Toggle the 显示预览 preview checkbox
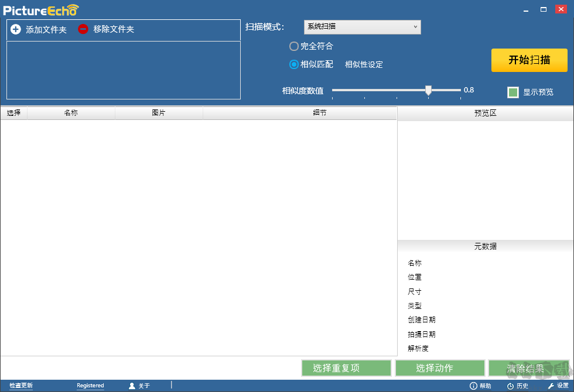 click(x=513, y=92)
